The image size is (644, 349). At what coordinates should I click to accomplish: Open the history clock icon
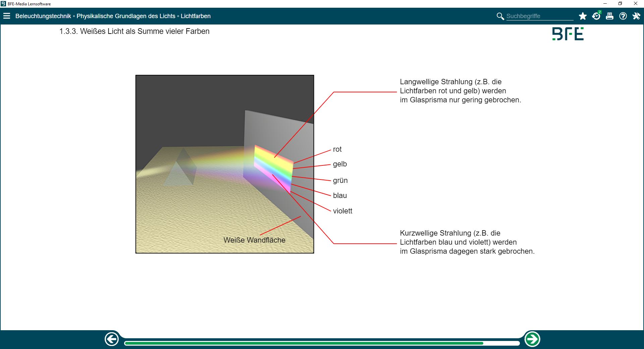click(x=596, y=16)
